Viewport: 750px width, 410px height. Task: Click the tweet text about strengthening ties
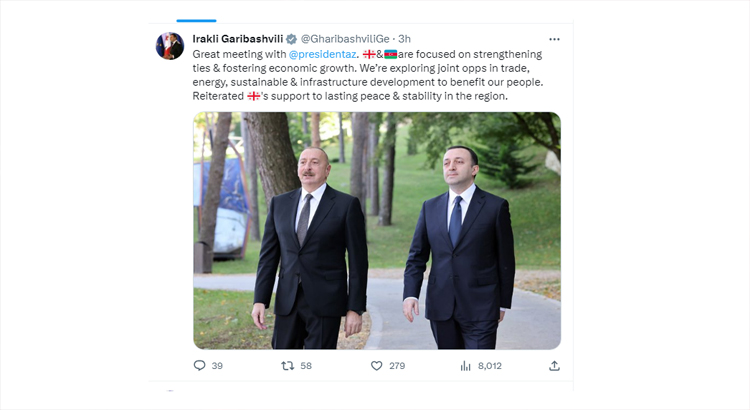368,75
